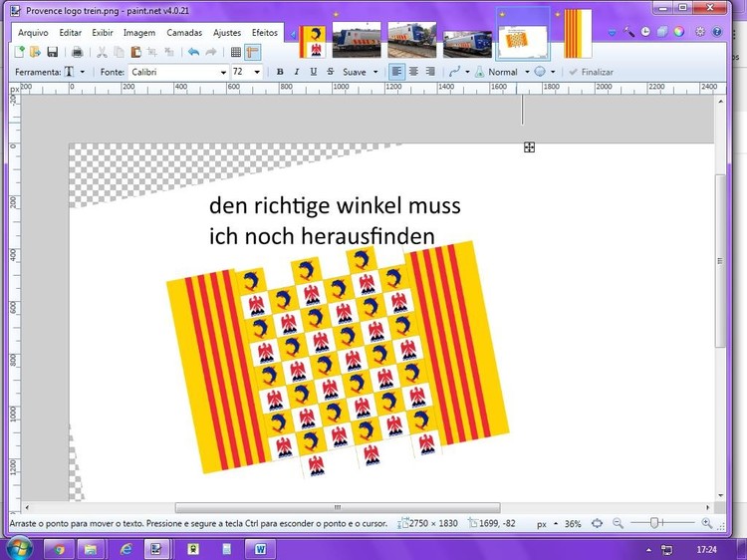Save the image with the floppy disk icon
Image resolution: width=747 pixels, height=560 pixels.
(x=53, y=52)
